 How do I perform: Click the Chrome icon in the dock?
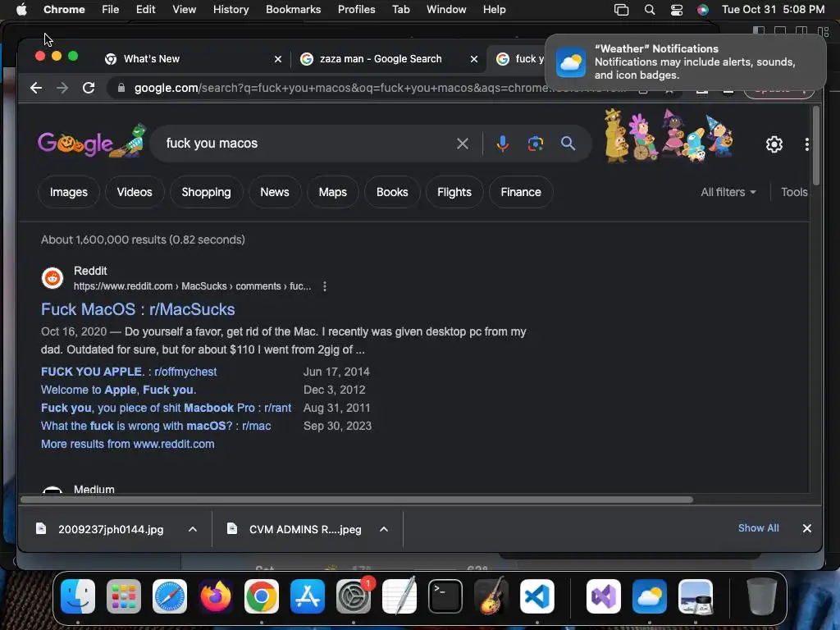click(x=262, y=596)
